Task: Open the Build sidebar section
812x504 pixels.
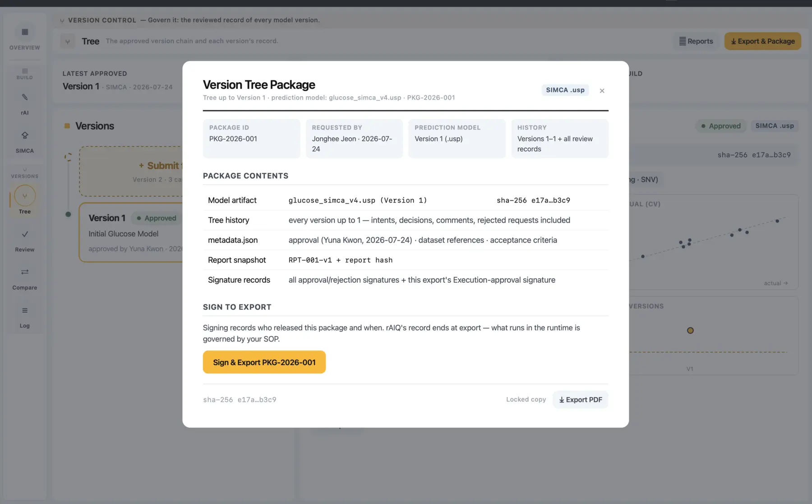Action: (x=24, y=74)
